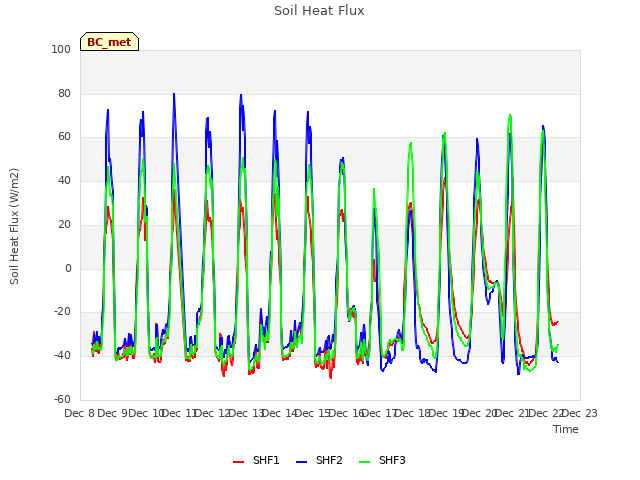Click the -40 y-axis tick label
Viewport: 640px width, 480px height.
coord(63,356)
